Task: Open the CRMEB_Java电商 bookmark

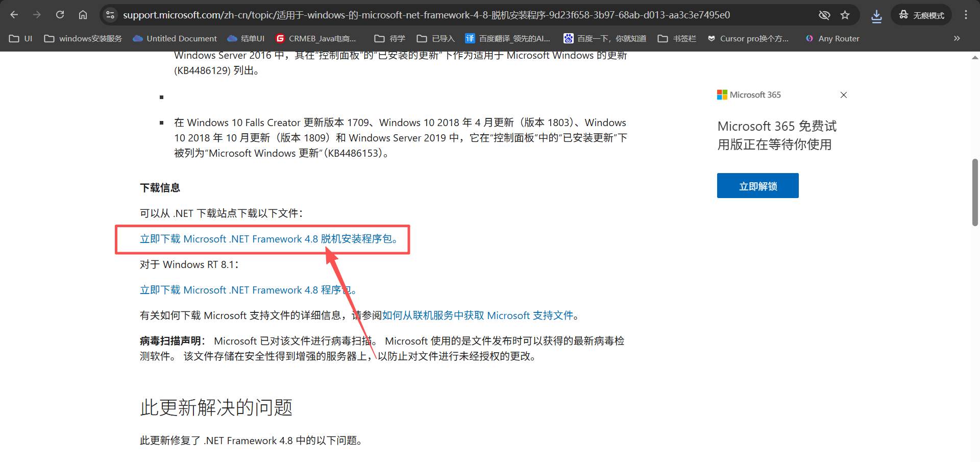Action: click(x=316, y=38)
